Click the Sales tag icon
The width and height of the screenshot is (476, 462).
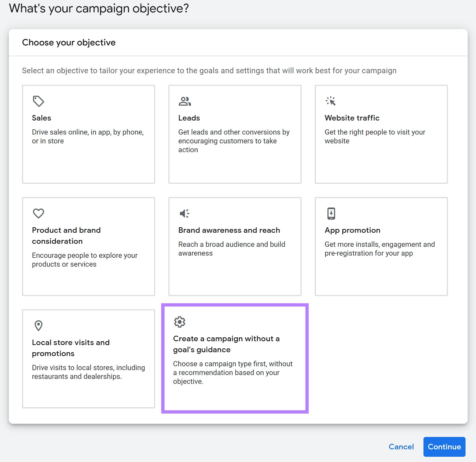39,101
